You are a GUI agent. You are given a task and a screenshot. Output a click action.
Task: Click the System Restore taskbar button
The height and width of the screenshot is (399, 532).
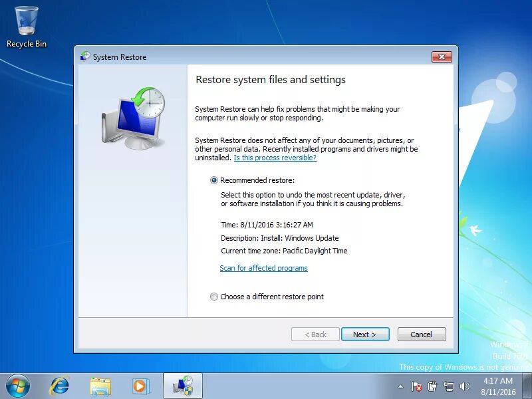coord(183,386)
